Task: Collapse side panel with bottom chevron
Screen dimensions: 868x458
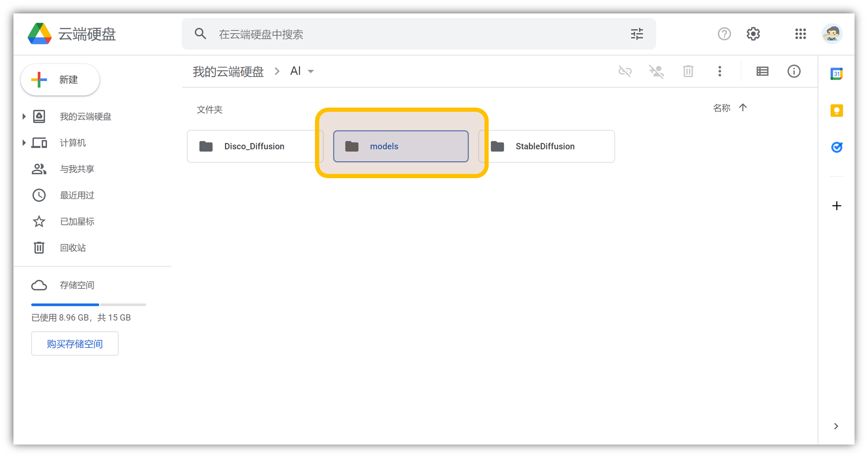Action: pyautogui.click(x=836, y=426)
